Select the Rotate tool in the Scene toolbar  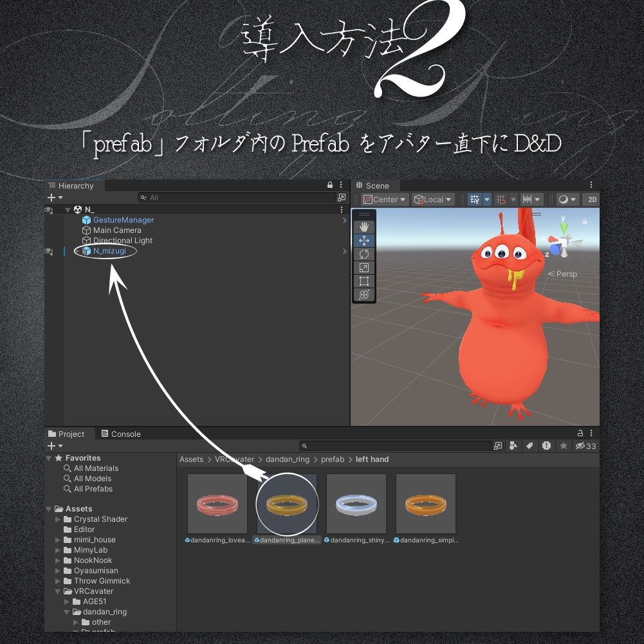coord(363,254)
